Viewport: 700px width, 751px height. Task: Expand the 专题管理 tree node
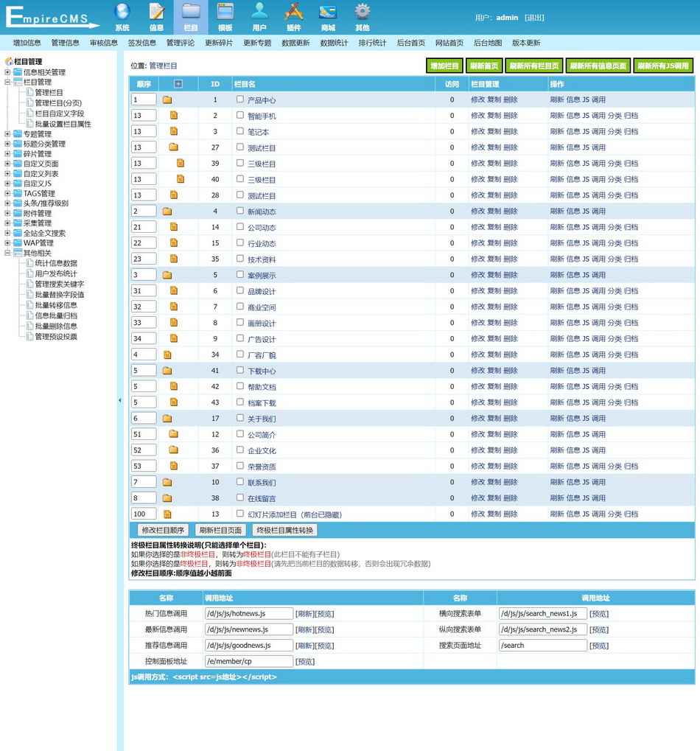[7, 134]
